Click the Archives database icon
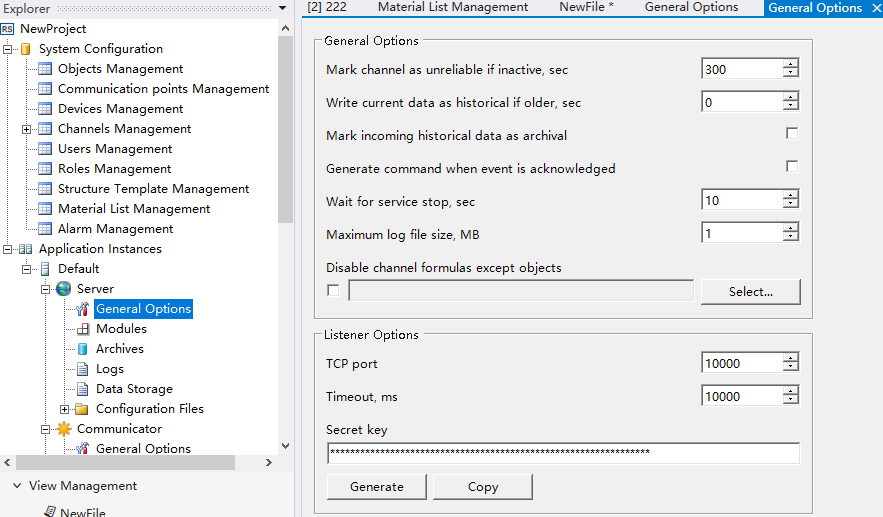883x517 pixels. coord(83,349)
